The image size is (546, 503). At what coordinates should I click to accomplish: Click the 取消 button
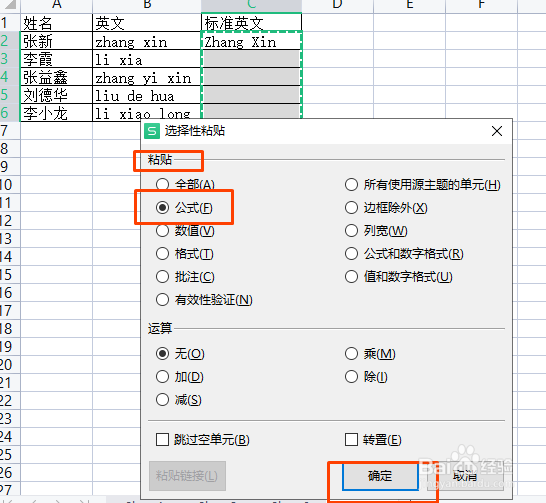pos(465,476)
